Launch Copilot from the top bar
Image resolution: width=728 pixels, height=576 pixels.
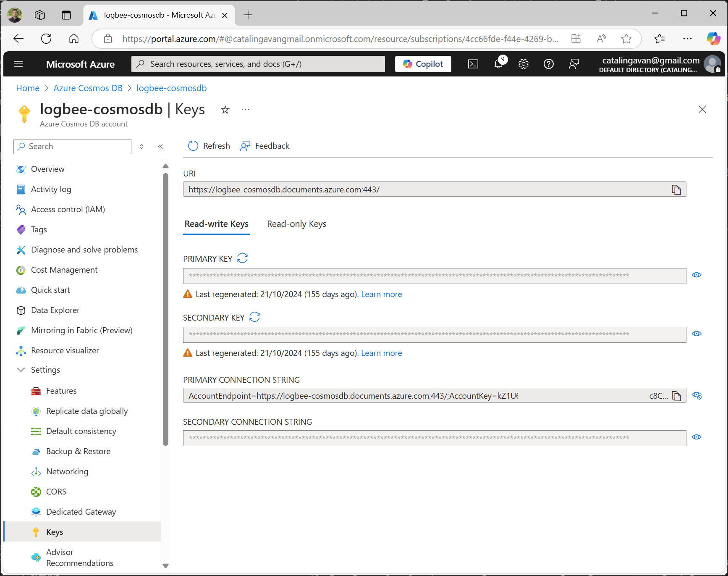(423, 64)
